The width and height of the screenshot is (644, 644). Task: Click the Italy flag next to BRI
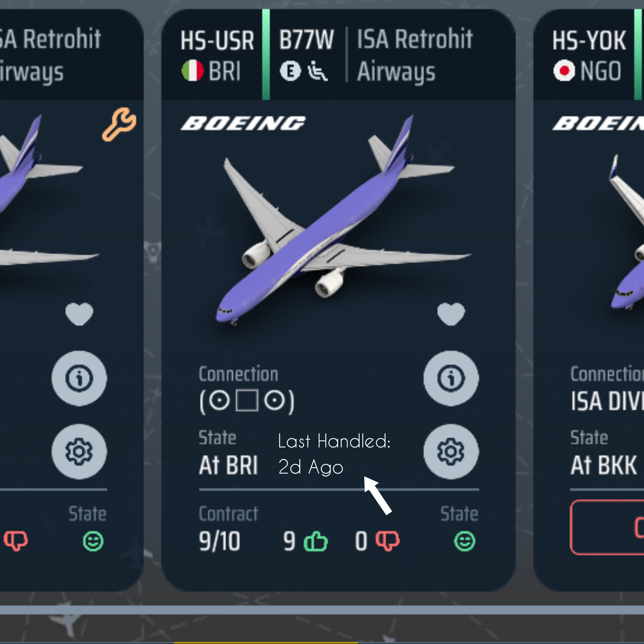[x=193, y=70]
